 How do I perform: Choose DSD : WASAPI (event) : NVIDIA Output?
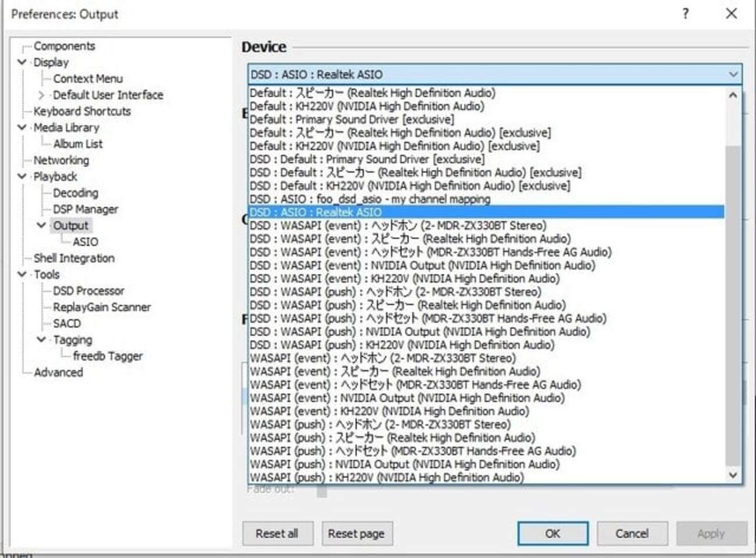[x=486, y=265]
